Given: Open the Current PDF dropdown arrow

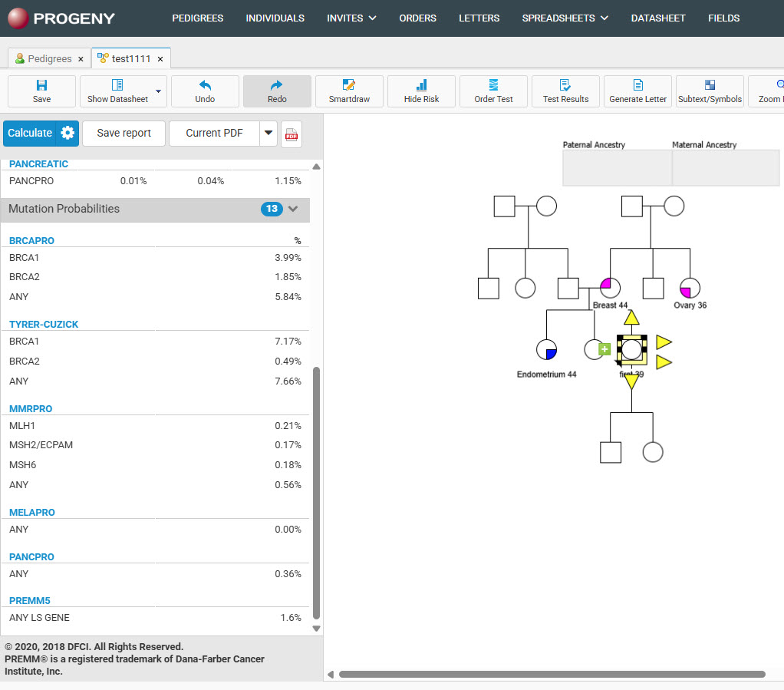Looking at the screenshot, I should tap(268, 133).
